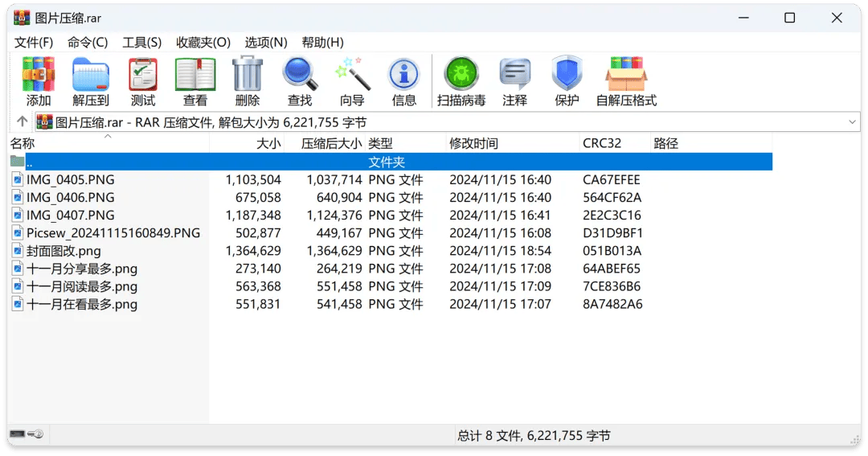Go up one folder level arrow
The image size is (868, 456).
pos(22,122)
